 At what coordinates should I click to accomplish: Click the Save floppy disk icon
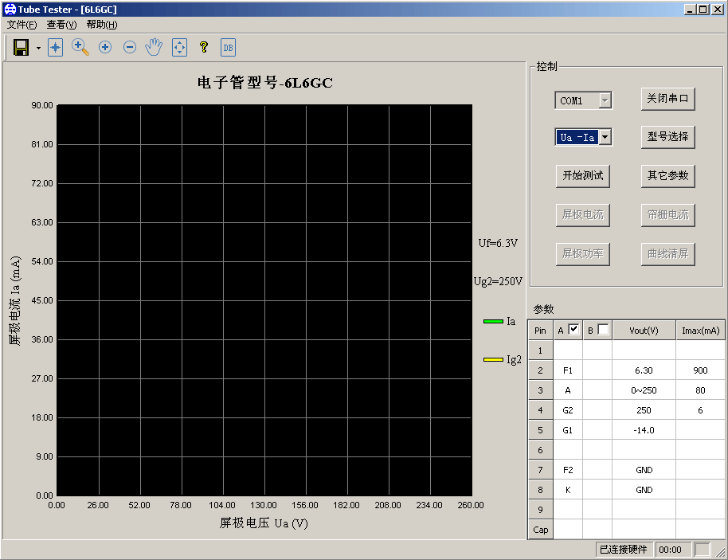click(22, 48)
